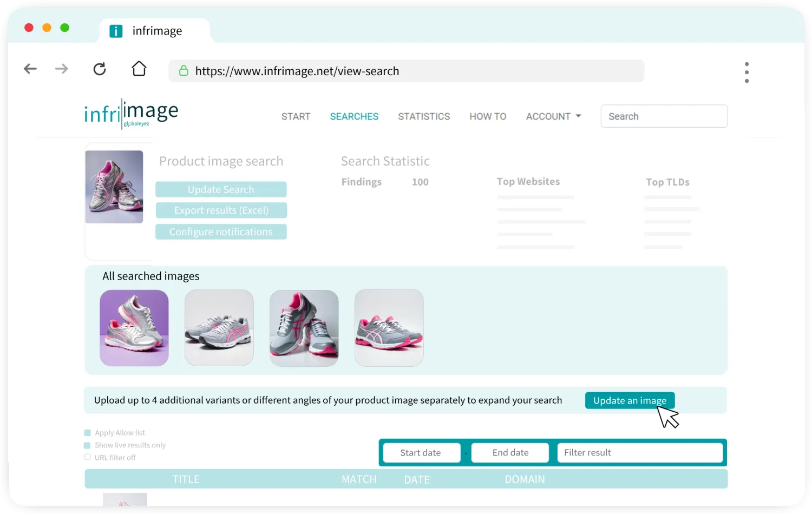The height and width of the screenshot is (515, 812).
Task: Click the Update Search button
Action: [221, 189]
